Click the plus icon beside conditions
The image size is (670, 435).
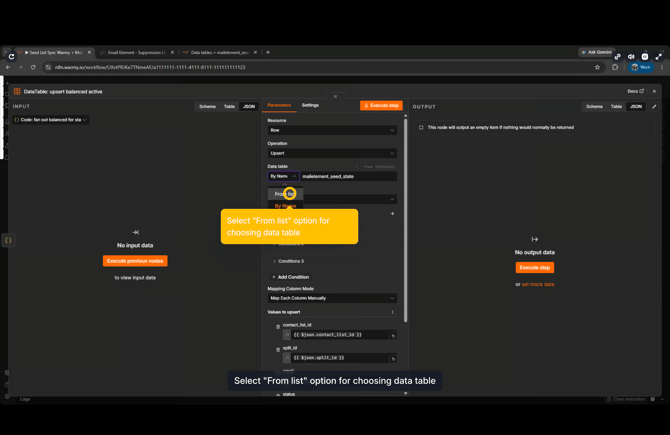pyautogui.click(x=392, y=213)
